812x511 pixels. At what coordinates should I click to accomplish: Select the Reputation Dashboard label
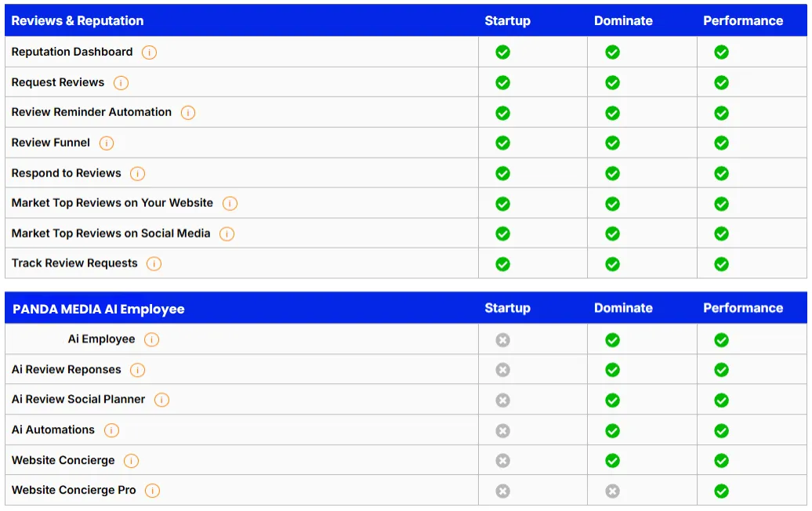[72, 52]
